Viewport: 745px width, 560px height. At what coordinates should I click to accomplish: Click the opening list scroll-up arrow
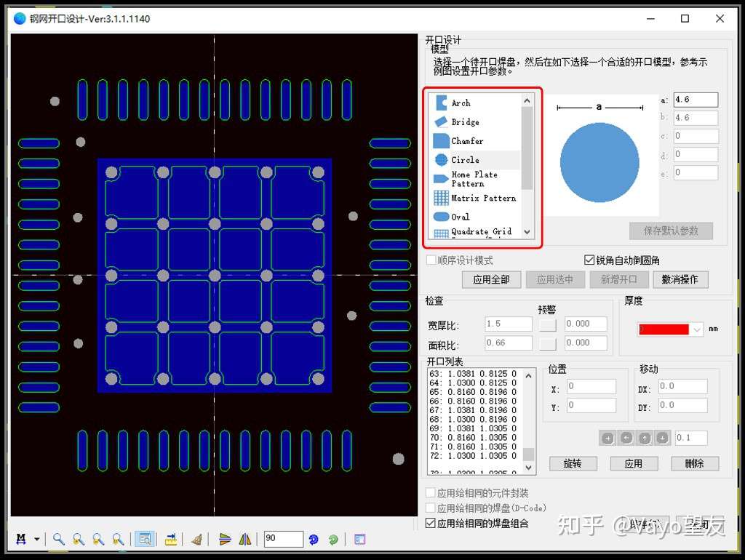tap(529, 376)
